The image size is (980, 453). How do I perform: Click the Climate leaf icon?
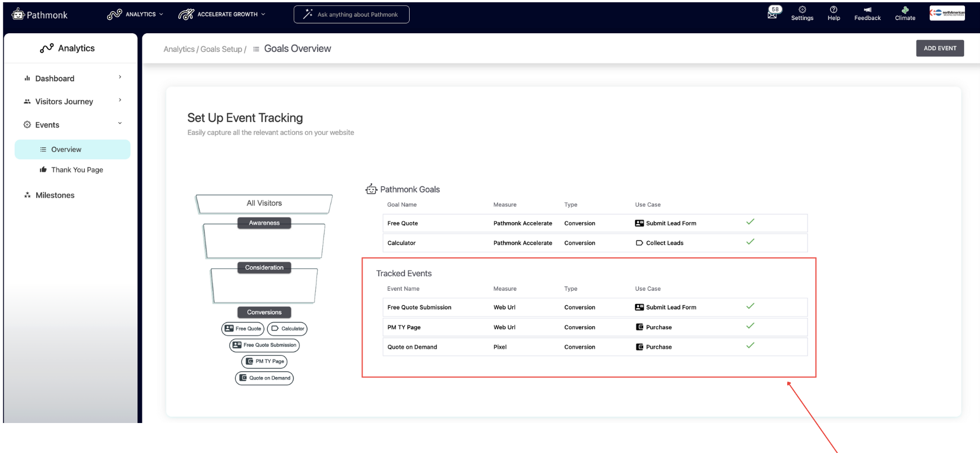[x=905, y=10]
